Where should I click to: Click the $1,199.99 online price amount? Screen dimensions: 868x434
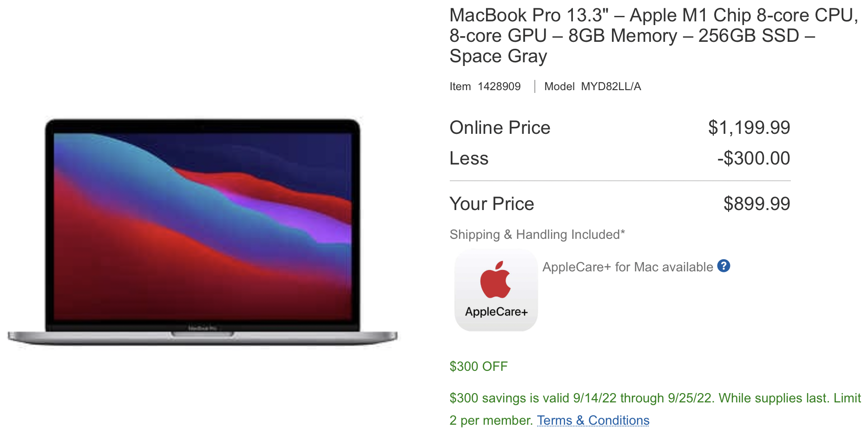pos(749,128)
